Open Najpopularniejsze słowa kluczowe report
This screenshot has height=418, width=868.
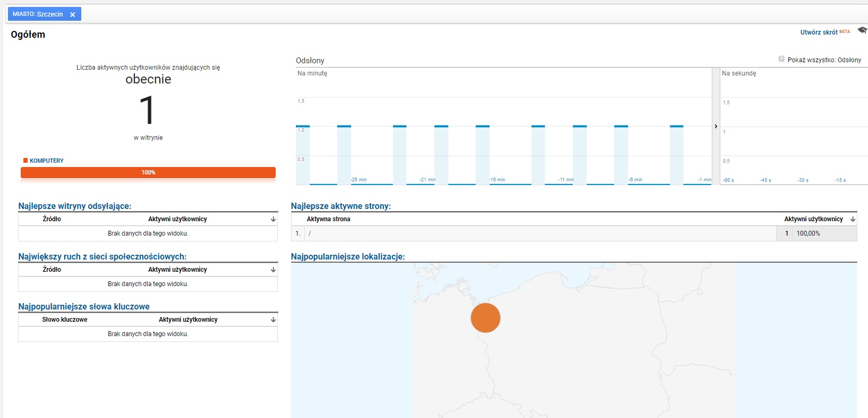[x=84, y=307]
